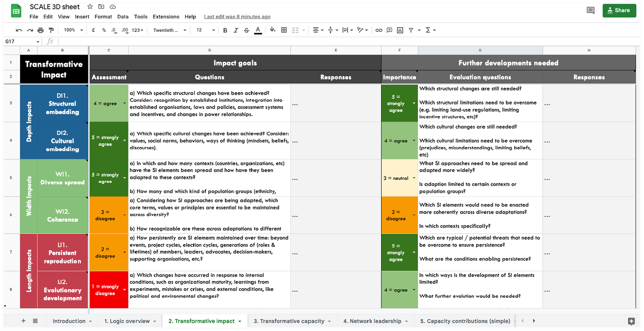The image size is (644, 331).
Task: Open the Extensions menu
Action: 166,17
